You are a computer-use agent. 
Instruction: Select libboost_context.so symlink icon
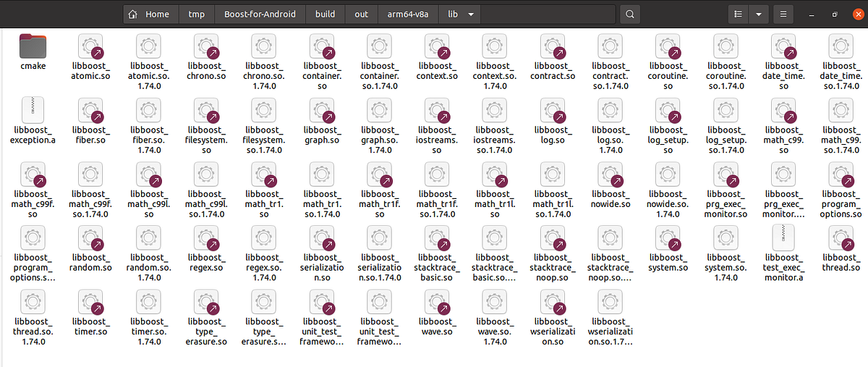(x=438, y=46)
